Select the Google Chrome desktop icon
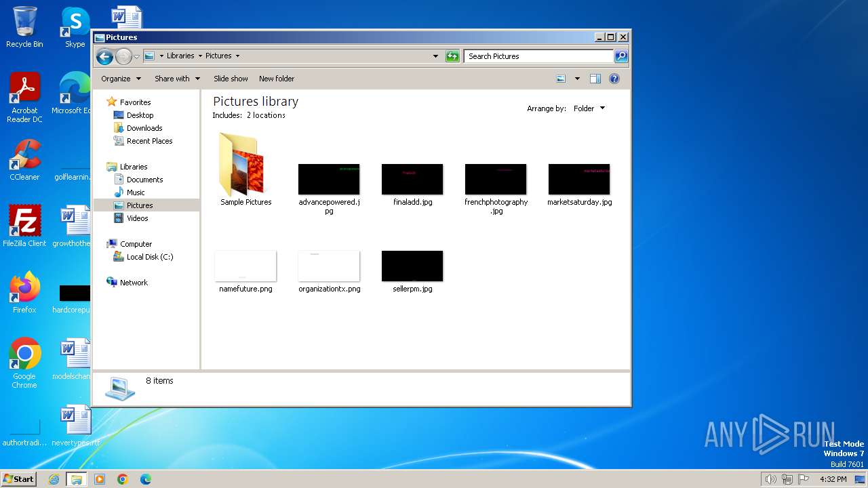 24,363
